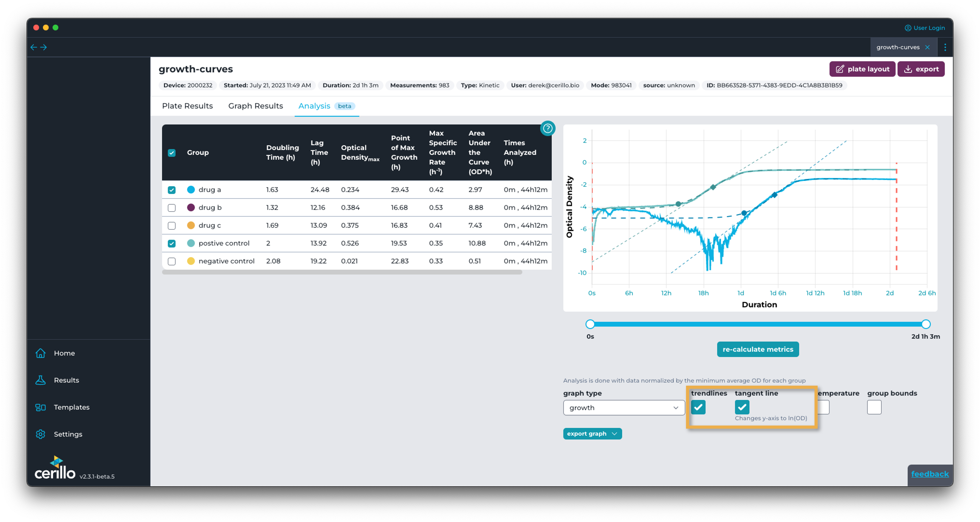Switch to the Plate Results tab
The image size is (980, 522).
click(x=187, y=106)
